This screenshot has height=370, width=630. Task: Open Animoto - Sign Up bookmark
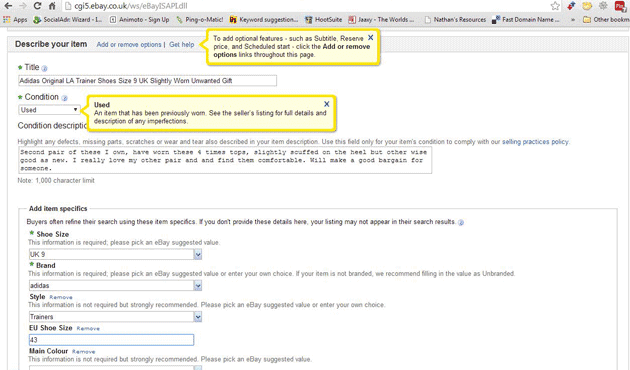pos(139,19)
